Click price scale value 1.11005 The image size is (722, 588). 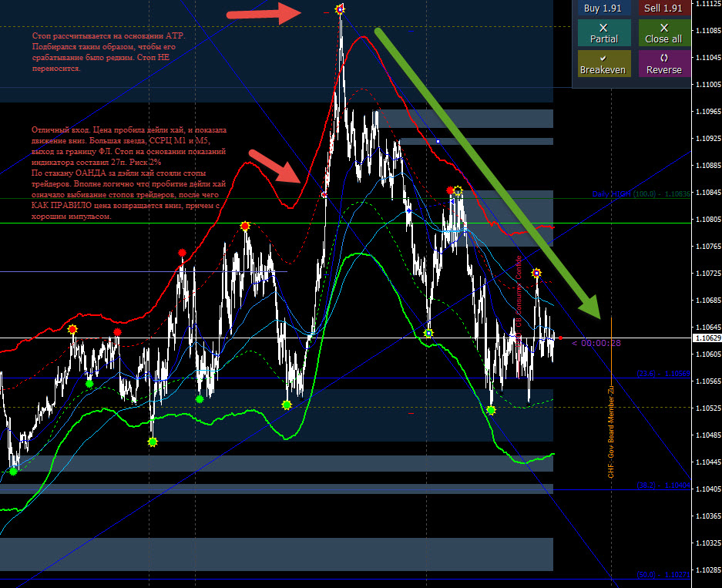[x=707, y=84]
